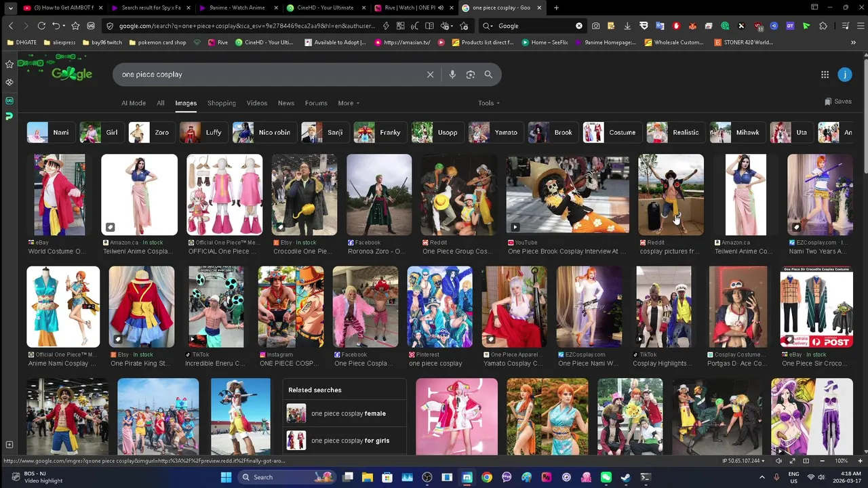Click the Google logo

(x=72, y=74)
